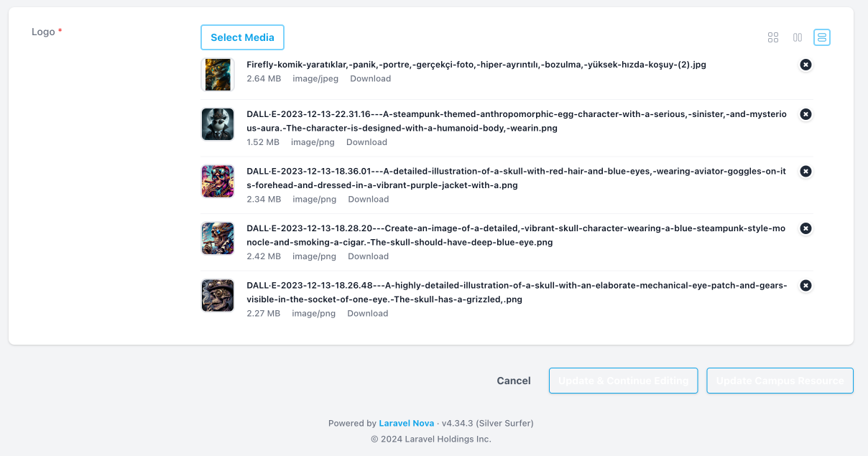
Task: Remove the mechanical eye-patch skull image
Action: pos(805,286)
